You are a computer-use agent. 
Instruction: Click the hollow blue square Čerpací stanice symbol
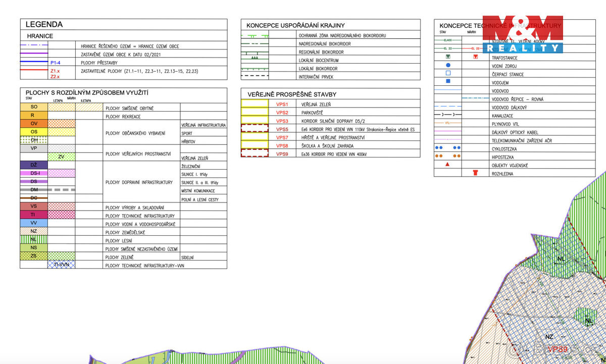pos(447,74)
